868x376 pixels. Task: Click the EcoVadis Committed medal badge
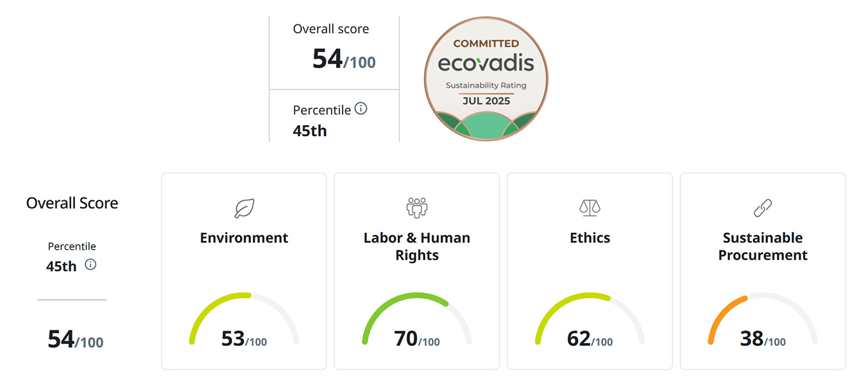coord(486,78)
